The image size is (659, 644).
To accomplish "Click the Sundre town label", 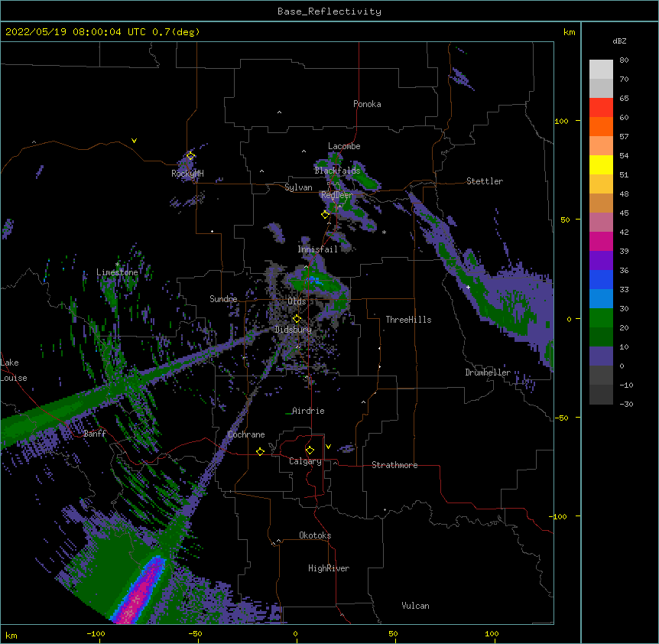I will [223, 299].
